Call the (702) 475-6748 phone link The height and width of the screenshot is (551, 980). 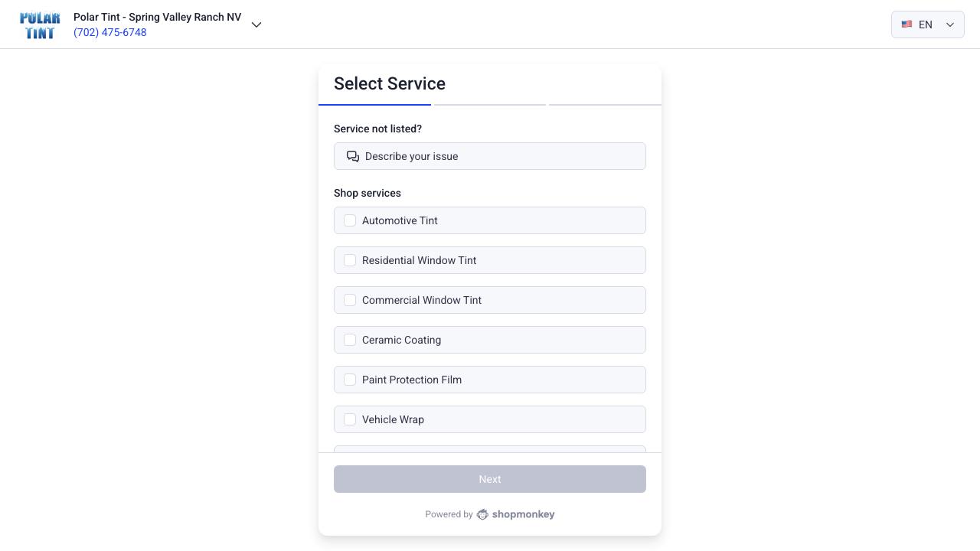point(110,32)
